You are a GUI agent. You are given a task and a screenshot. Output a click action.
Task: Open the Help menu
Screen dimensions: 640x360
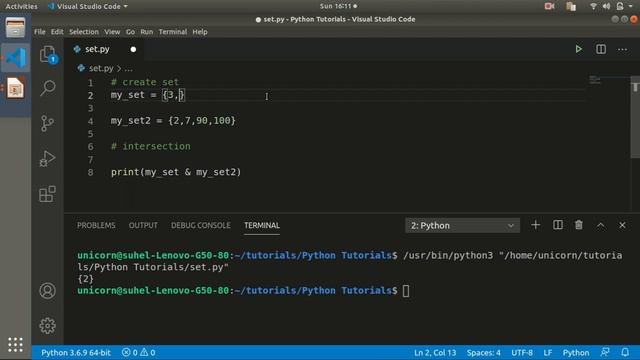[x=200, y=32]
